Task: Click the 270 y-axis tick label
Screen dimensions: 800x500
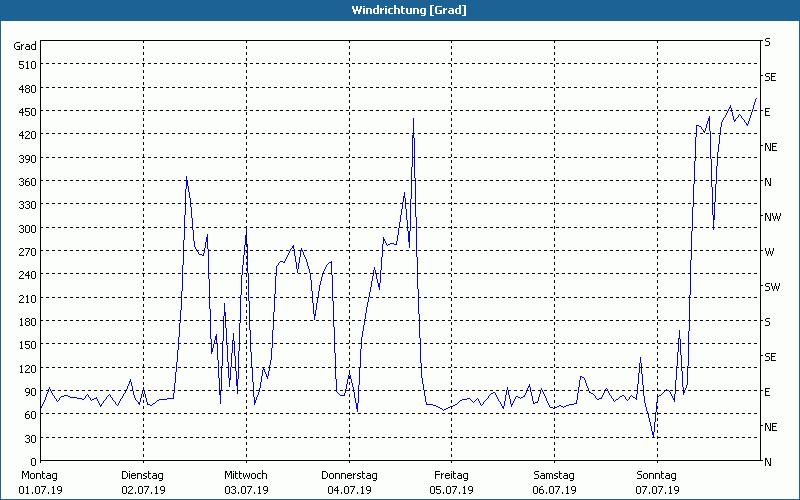Action: [x=27, y=252]
